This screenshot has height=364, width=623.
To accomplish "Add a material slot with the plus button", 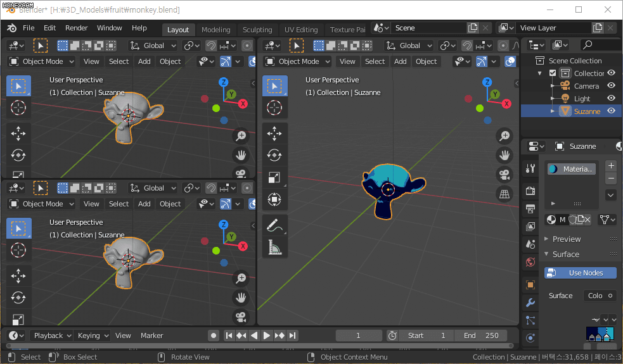I will coord(611,165).
